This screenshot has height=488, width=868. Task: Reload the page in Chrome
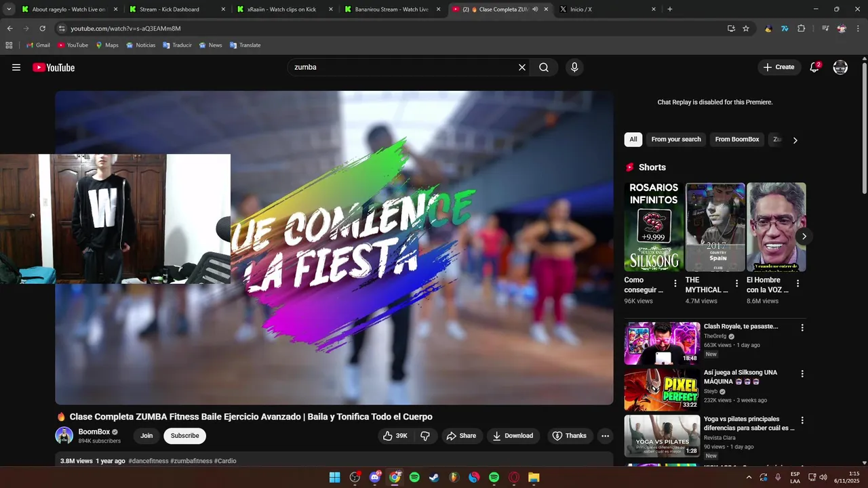[42, 28]
